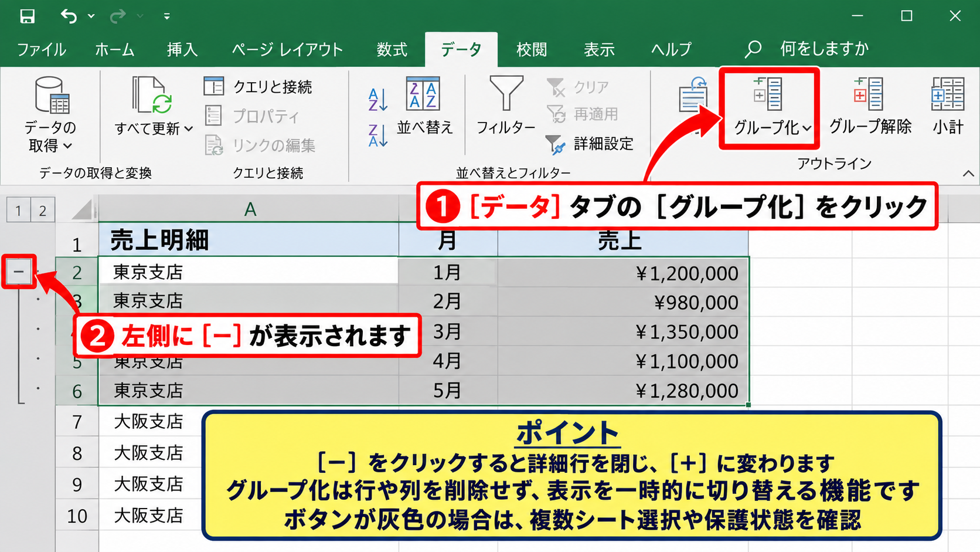This screenshot has height=552, width=980.
Task: Click the 何をしますか search box
Action: [x=807, y=49]
